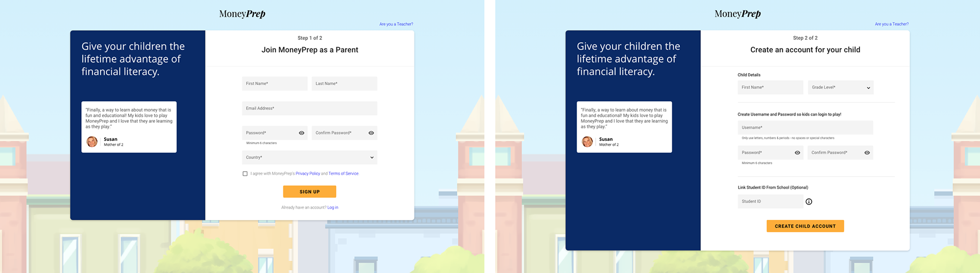This screenshot has height=273, width=980.
Task: Open the Privacy Policy link
Action: click(x=308, y=174)
